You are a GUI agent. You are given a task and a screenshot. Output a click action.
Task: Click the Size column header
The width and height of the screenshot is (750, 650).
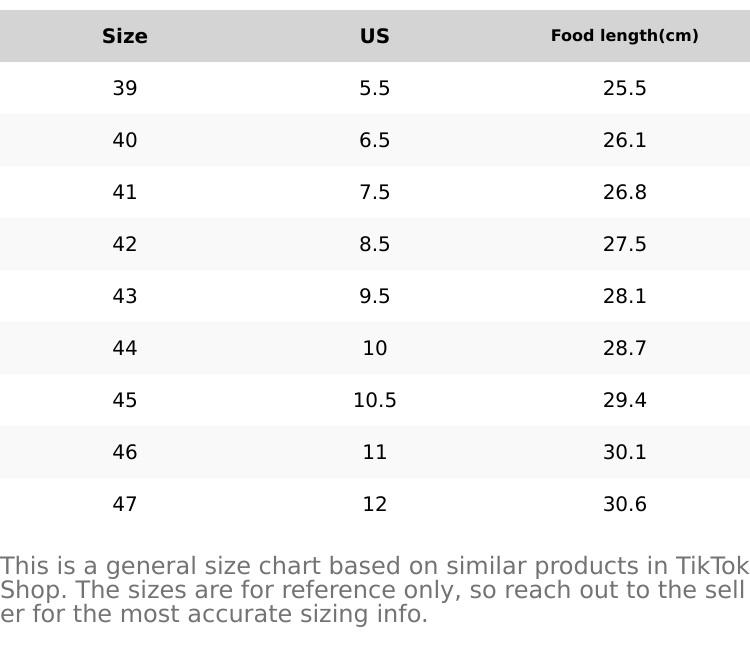pos(125,36)
